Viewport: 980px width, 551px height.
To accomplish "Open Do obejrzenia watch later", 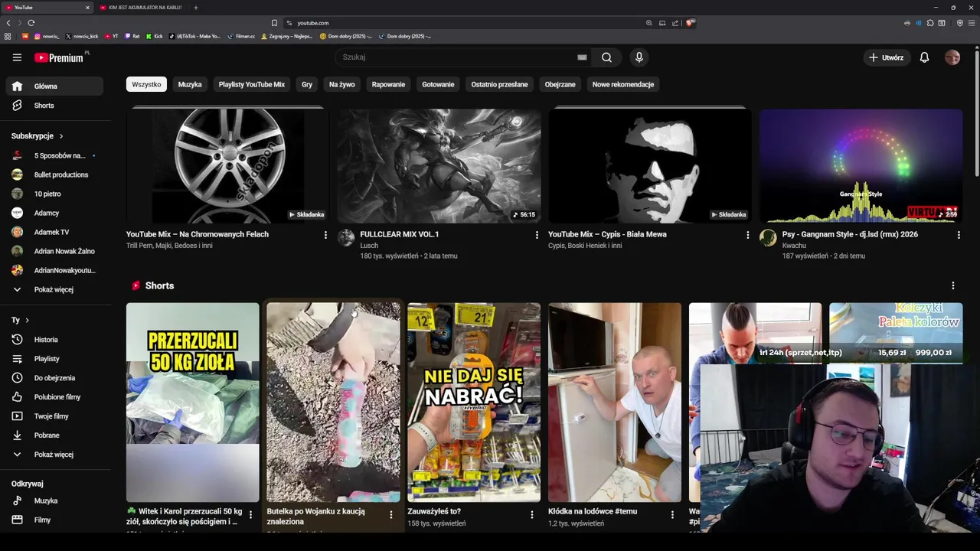I will (x=54, y=378).
